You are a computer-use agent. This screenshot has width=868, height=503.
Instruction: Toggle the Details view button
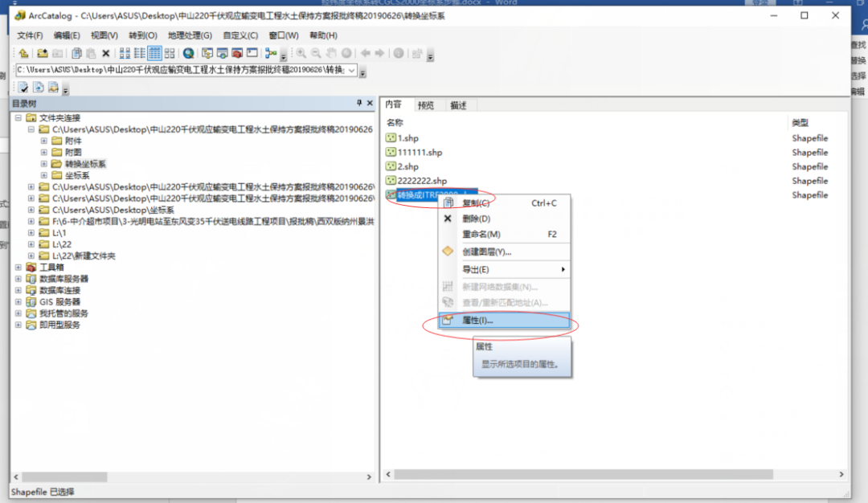tap(154, 53)
